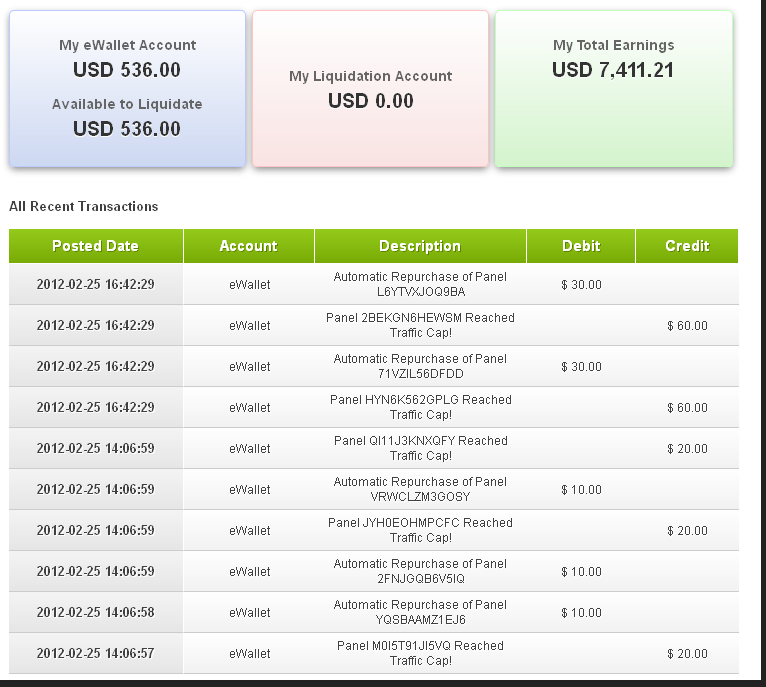Click the My eWallet Account balance USD 536.00

coord(127,70)
